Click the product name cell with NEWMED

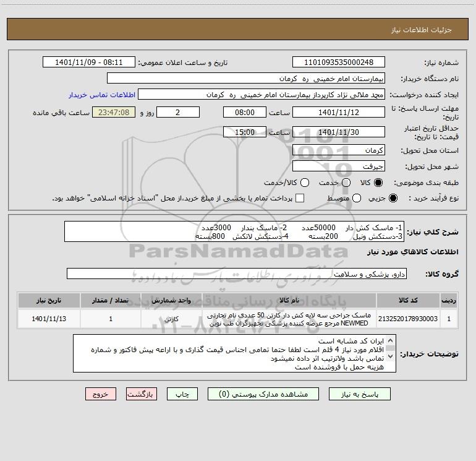point(289,319)
